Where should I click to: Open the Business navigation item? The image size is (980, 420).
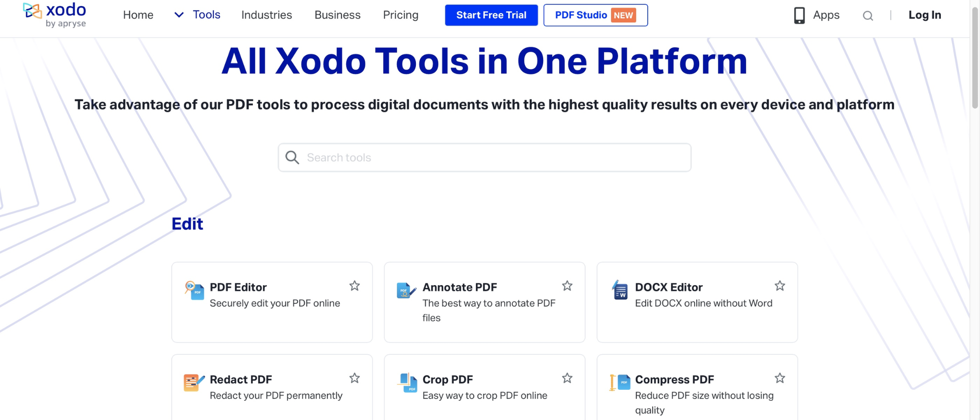coord(337,15)
